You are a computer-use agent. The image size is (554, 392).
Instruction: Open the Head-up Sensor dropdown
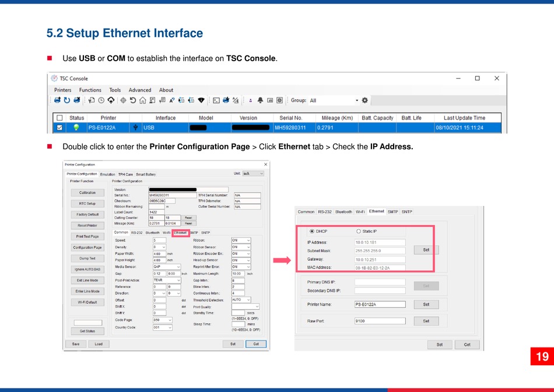241,260
